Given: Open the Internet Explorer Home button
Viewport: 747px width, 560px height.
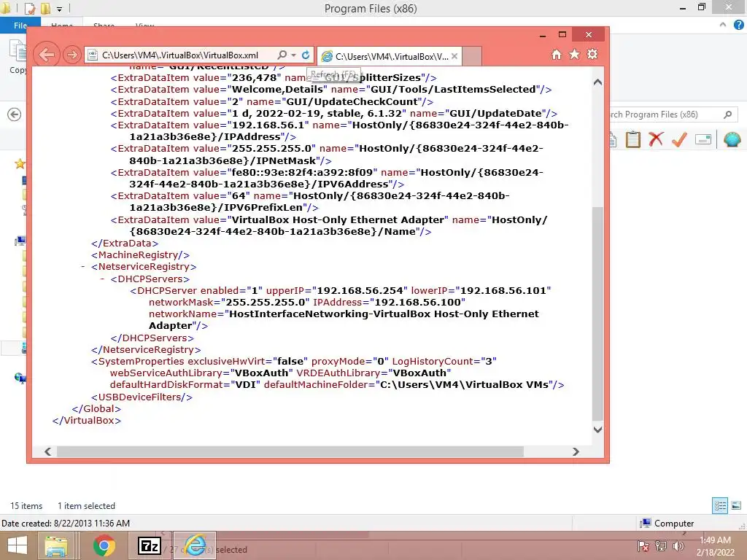Looking at the screenshot, I should 557,54.
